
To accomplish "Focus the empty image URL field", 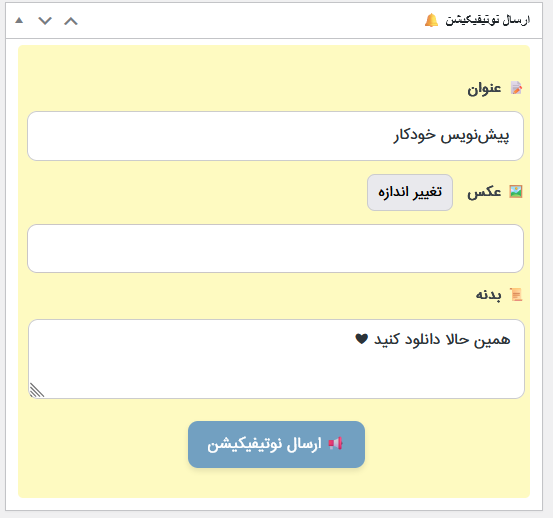I will (x=275, y=248).
